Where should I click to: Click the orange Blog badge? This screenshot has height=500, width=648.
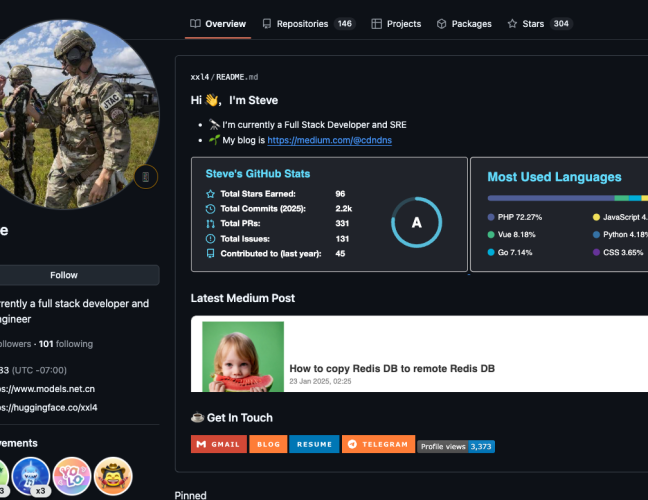click(x=268, y=444)
